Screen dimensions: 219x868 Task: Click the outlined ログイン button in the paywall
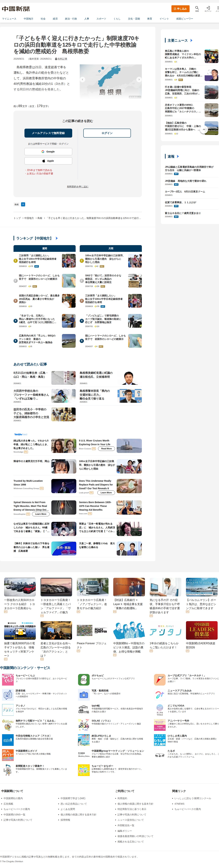pyautogui.click(x=107, y=133)
